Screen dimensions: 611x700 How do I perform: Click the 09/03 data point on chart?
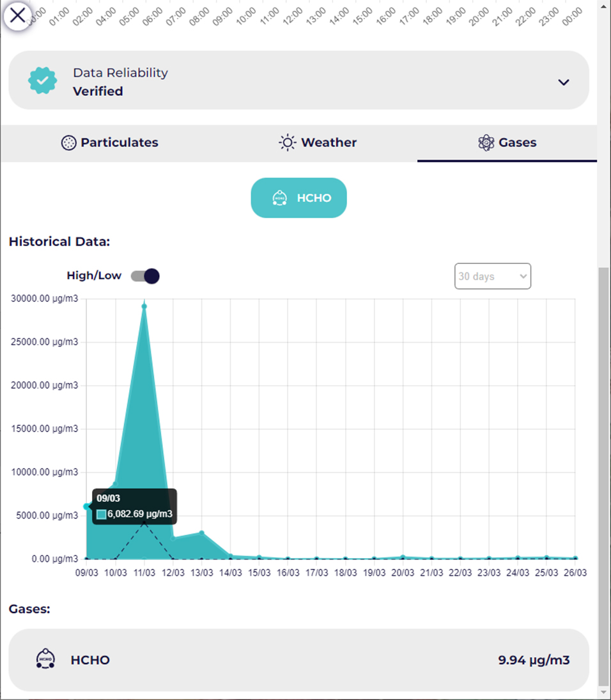87,506
